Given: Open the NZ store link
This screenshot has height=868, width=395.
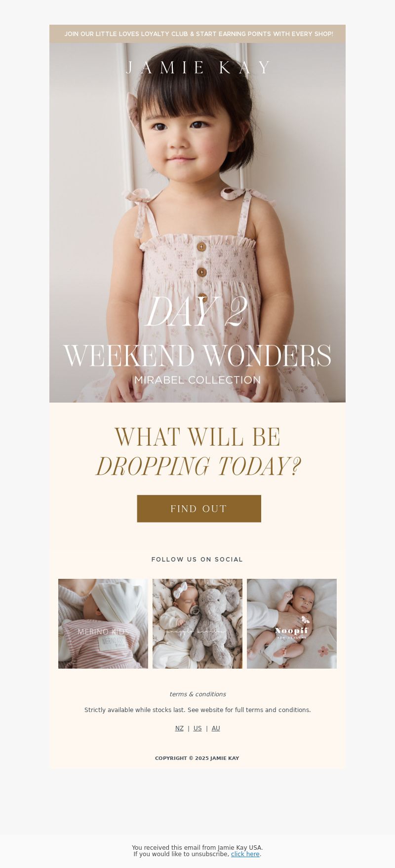Looking at the screenshot, I should [x=179, y=728].
